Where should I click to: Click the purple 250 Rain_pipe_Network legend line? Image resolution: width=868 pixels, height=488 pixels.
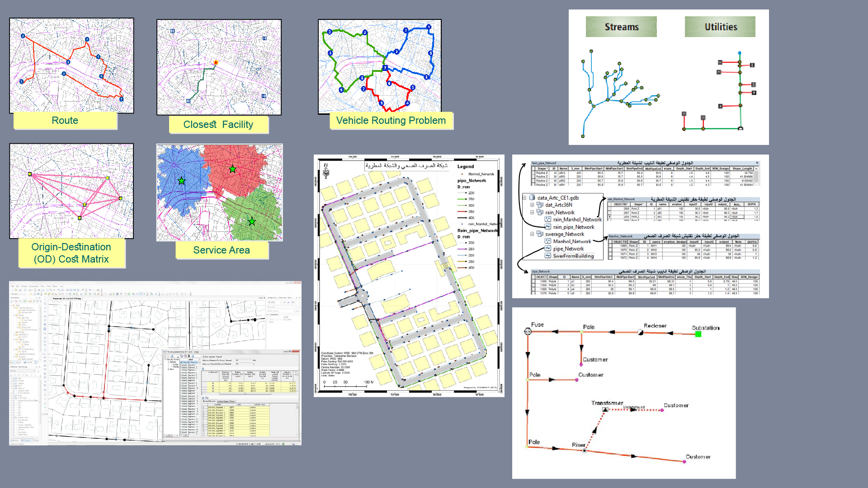pyautogui.click(x=462, y=249)
